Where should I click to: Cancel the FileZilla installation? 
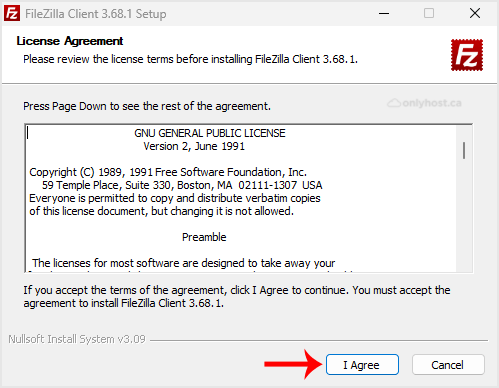[x=448, y=365]
